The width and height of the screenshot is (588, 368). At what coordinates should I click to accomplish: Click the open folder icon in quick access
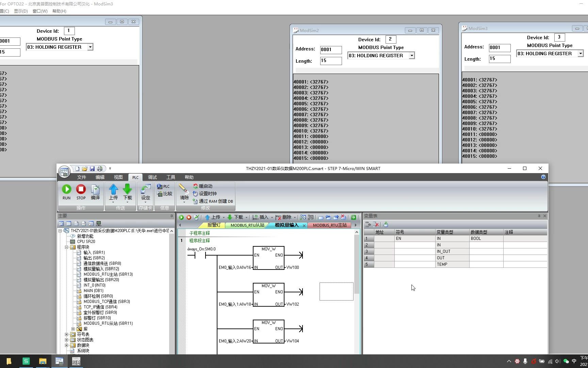(x=85, y=169)
